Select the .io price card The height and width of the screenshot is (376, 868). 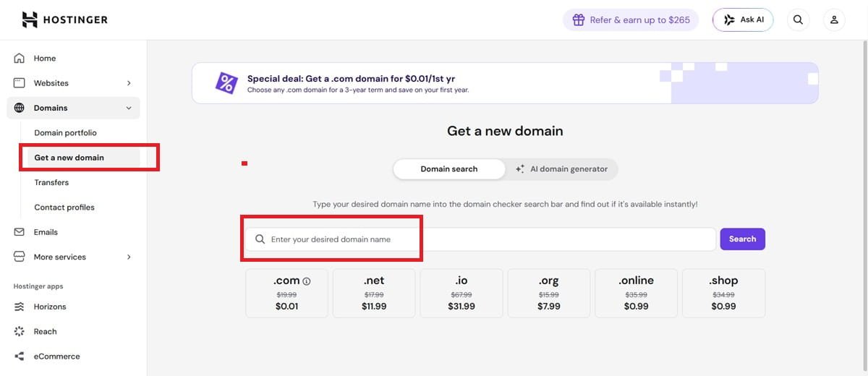461,294
